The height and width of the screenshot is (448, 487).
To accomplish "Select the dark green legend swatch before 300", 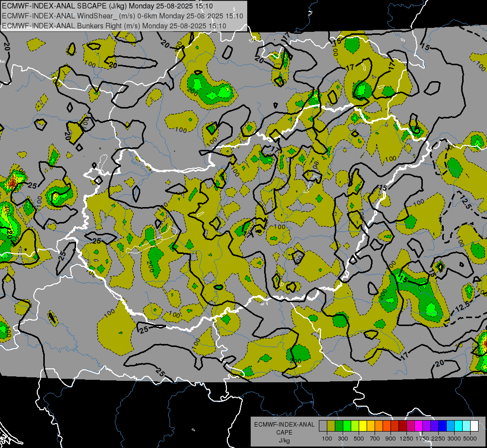I will click(x=339, y=426).
